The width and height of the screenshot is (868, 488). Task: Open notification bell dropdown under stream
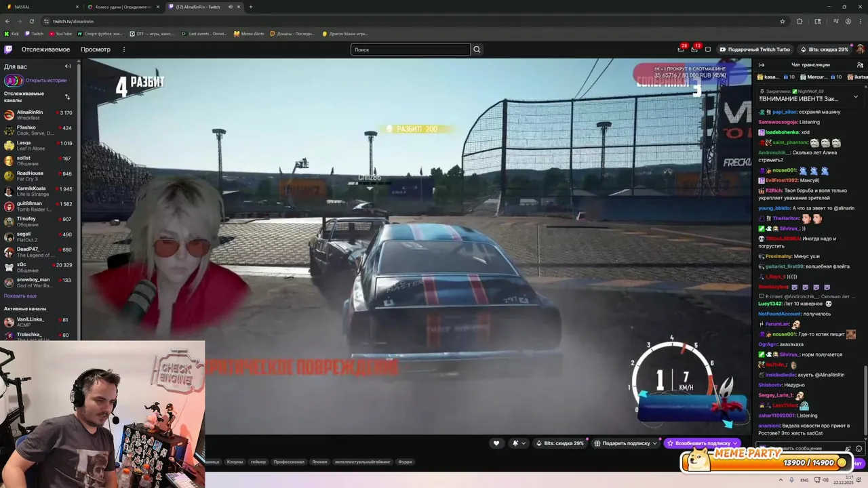coord(518,443)
